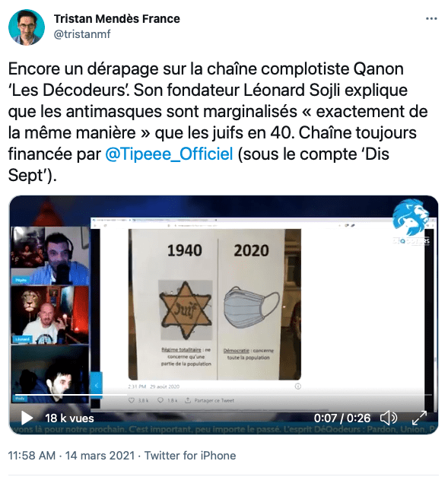Mute the video with the speaker icon
The image size is (448, 477).
[x=389, y=418]
